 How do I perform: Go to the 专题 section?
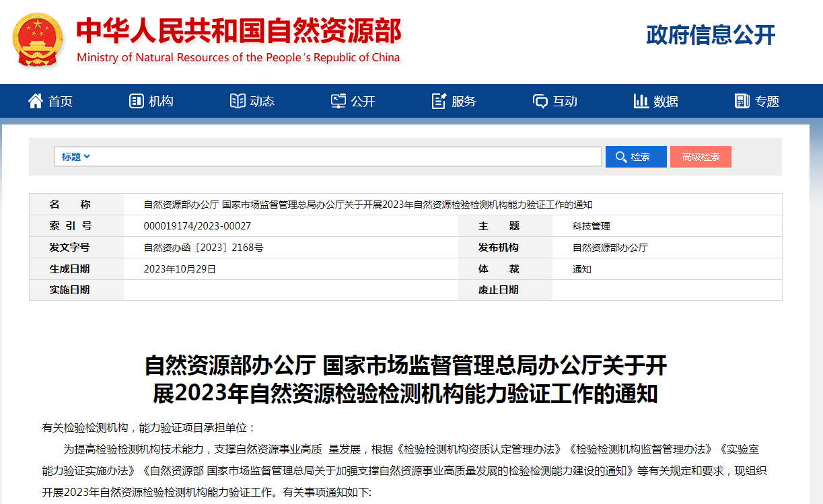(x=767, y=102)
